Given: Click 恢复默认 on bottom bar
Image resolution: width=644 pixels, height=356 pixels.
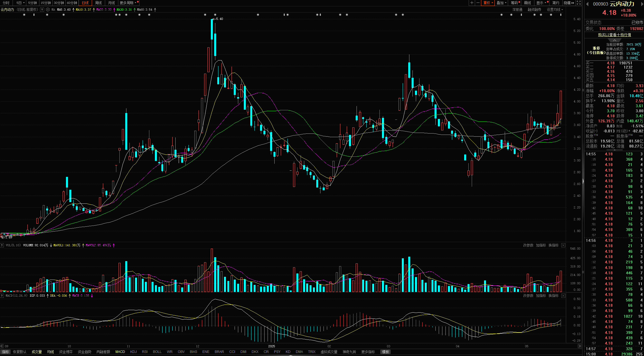Looking at the screenshot, I should (x=20, y=352).
